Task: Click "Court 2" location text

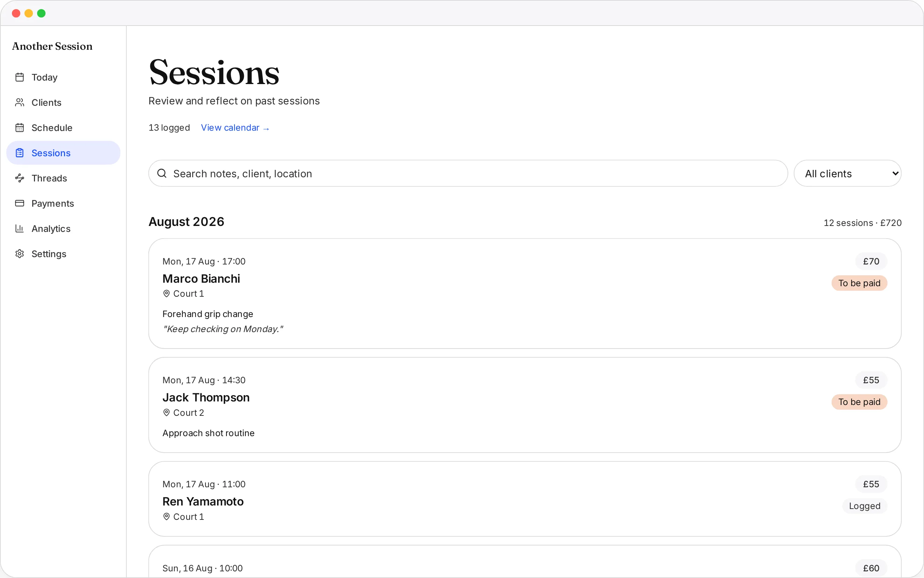Action: (189, 413)
